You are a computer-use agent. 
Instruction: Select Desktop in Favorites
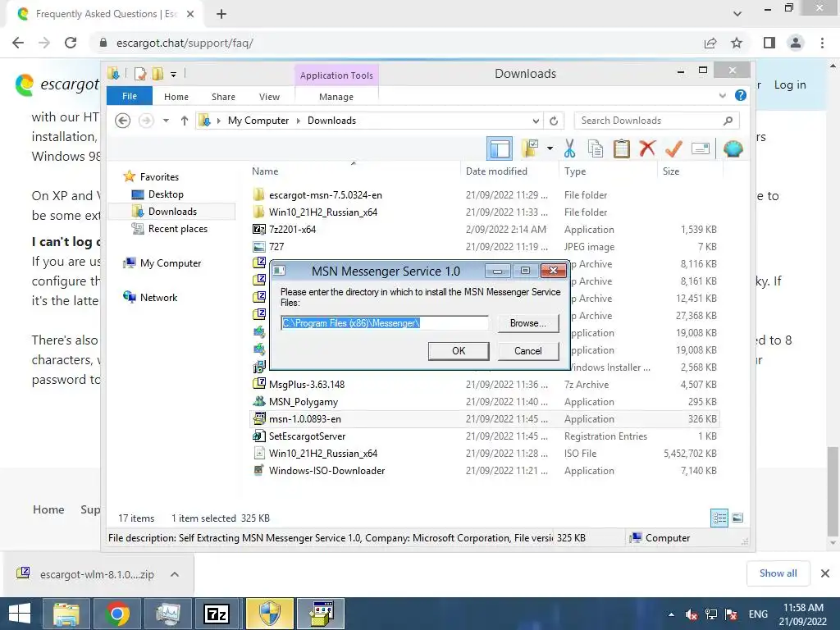point(166,194)
